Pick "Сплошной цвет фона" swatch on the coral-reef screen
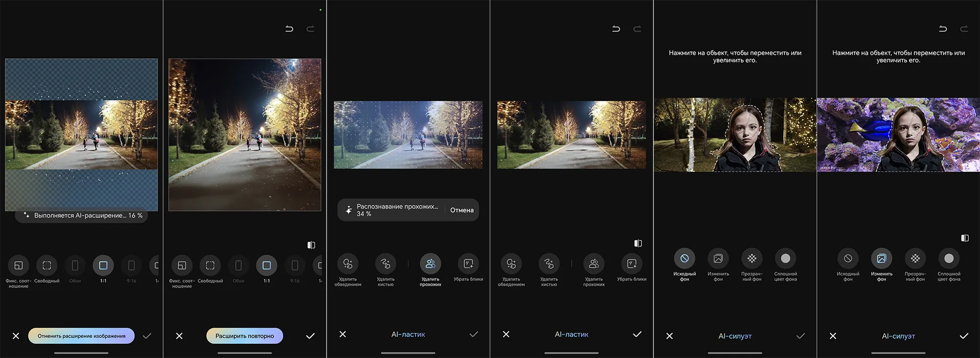Viewport: 980px width, 358px height. [x=949, y=259]
